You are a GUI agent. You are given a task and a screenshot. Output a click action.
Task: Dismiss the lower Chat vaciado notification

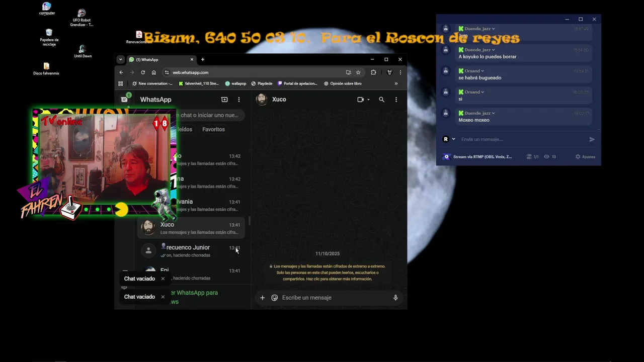[x=163, y=297]
